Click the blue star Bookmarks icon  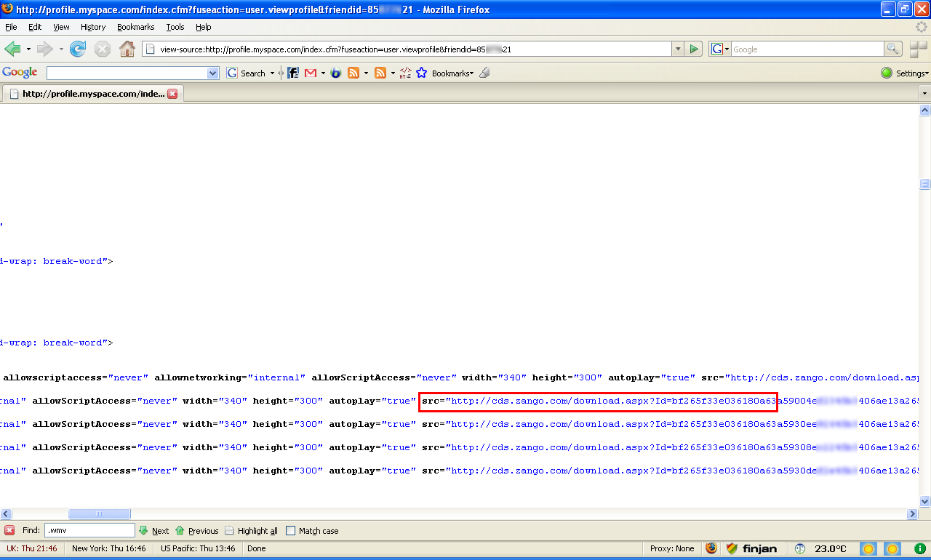click(421, 73)
